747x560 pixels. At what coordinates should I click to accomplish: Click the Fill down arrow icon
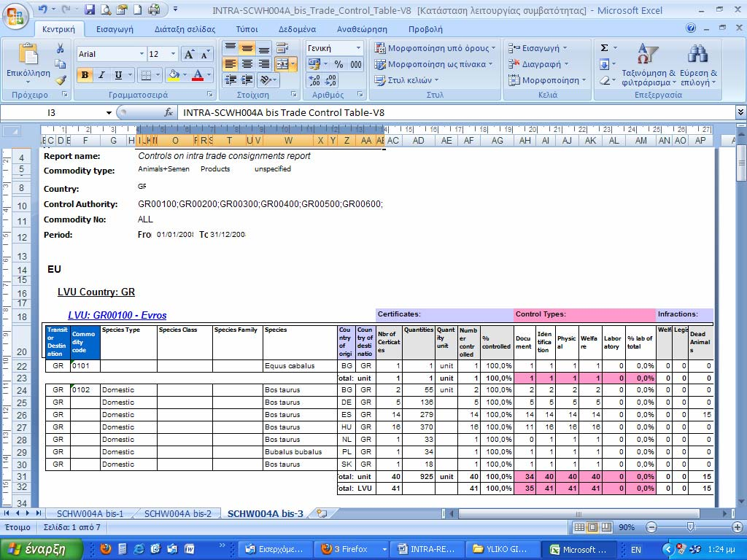click(604, 64)
